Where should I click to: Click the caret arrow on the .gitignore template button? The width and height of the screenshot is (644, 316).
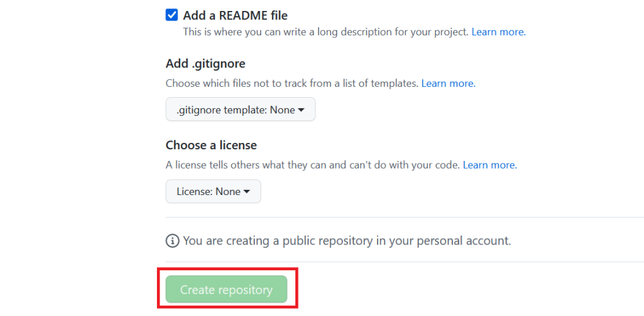(301, 109)
